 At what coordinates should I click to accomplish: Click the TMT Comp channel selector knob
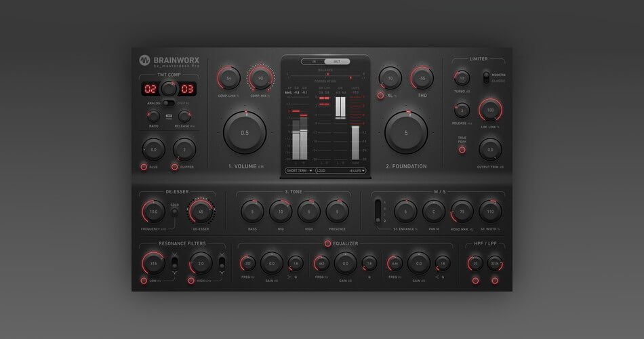coord(169,89)
